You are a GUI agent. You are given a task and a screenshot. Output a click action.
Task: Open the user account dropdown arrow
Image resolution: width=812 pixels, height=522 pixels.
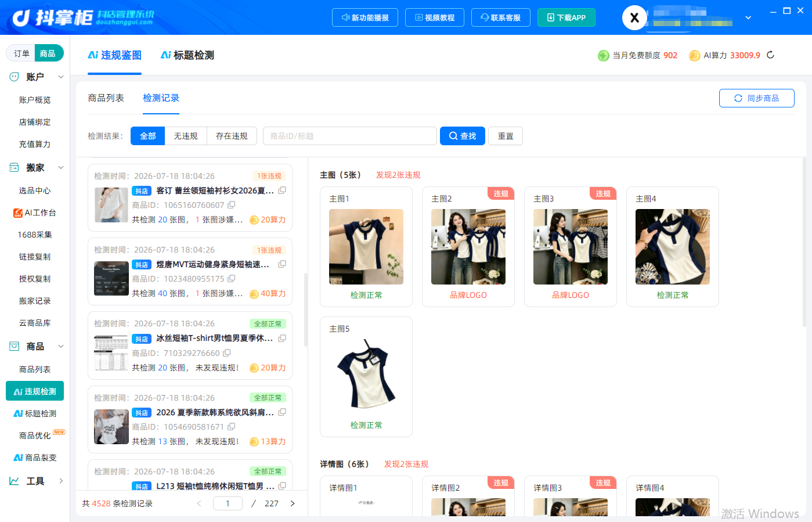[x=748, y=17]
